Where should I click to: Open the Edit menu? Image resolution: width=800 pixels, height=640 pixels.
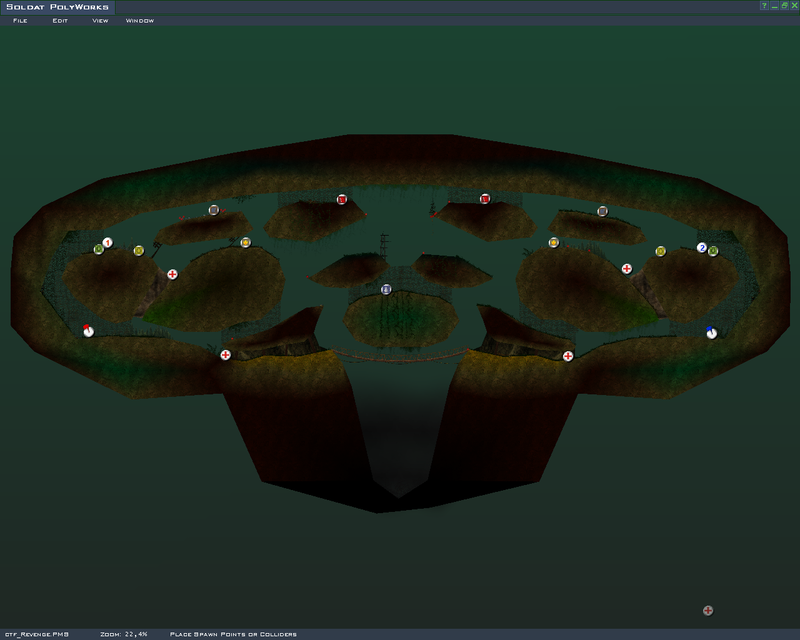[60, 20]
